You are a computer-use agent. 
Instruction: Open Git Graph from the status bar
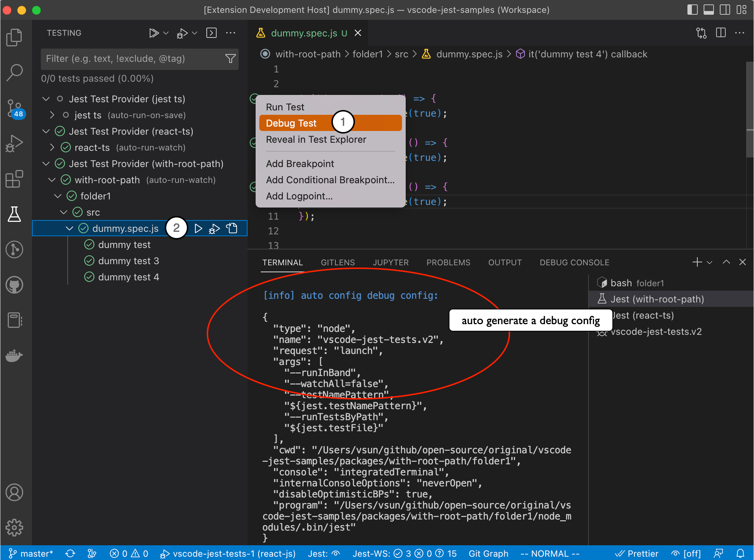coord(488,553)
